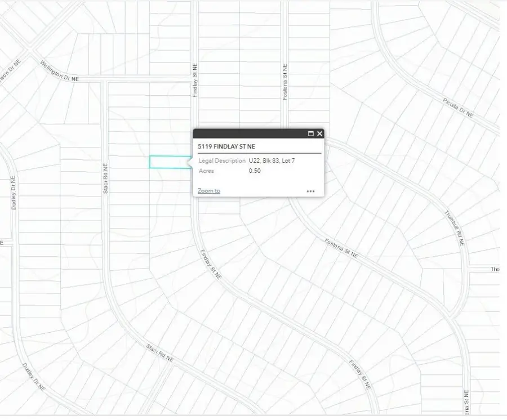Click the Findlay St NE label at bottom right
This screenshot has width=507, height=420.
(x=359, y=376)
